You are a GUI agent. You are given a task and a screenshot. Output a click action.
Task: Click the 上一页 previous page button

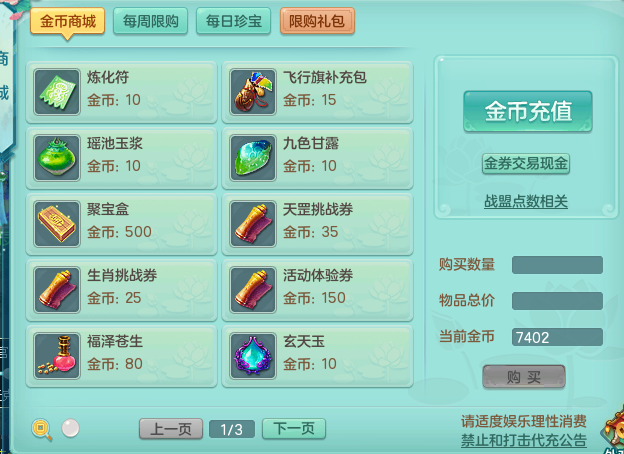(171, 429)
